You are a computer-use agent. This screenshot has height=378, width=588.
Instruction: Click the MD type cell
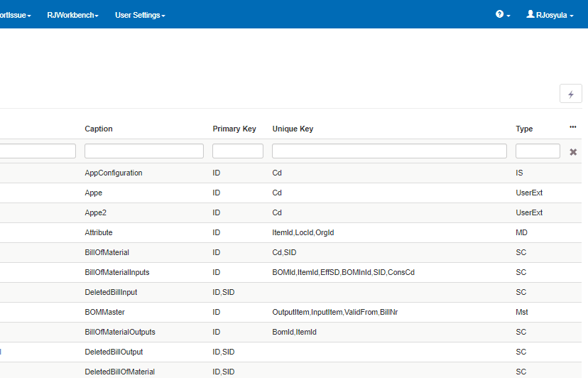pos(522,233)
